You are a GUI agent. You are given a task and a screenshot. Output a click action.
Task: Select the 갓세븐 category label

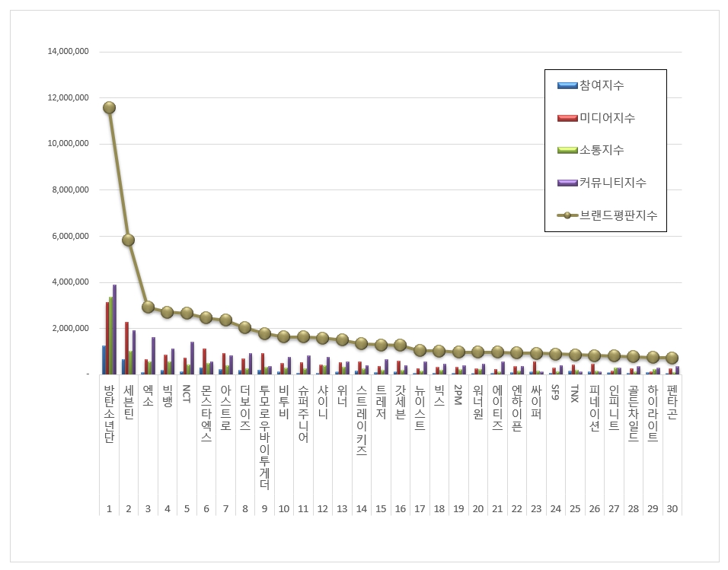click(x=401, y=402)
